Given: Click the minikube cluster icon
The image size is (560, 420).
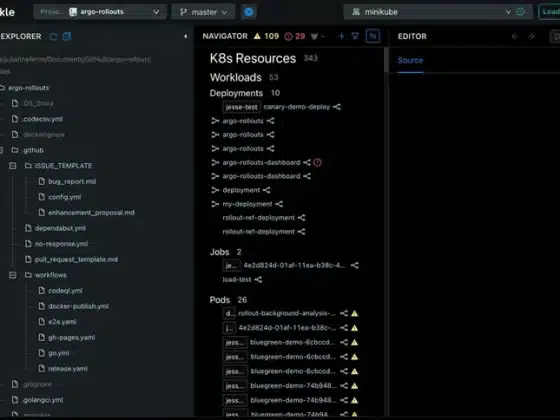Looking at the screenshot, I should 356,12.
